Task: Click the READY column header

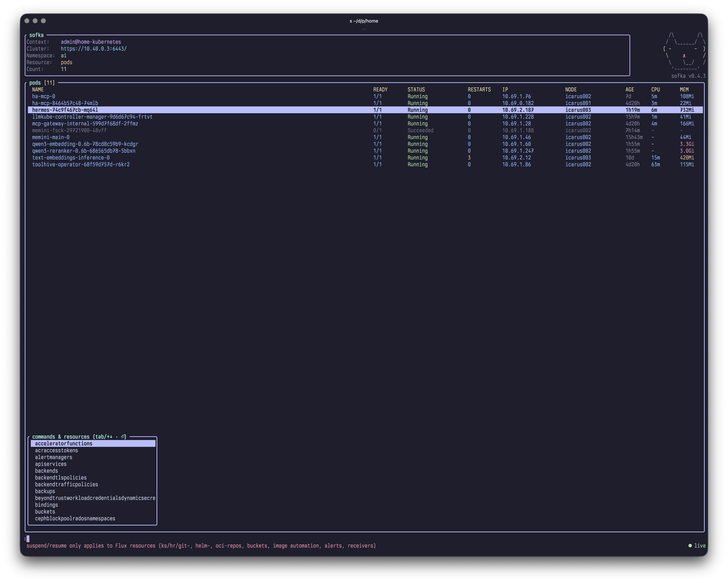Action: click(380, 90)
